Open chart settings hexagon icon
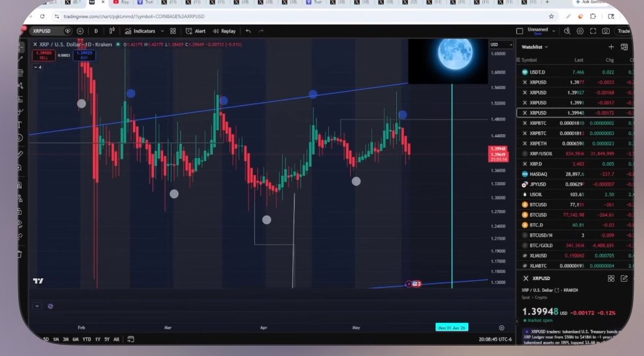The image size is (644, 356). (580, 31)
